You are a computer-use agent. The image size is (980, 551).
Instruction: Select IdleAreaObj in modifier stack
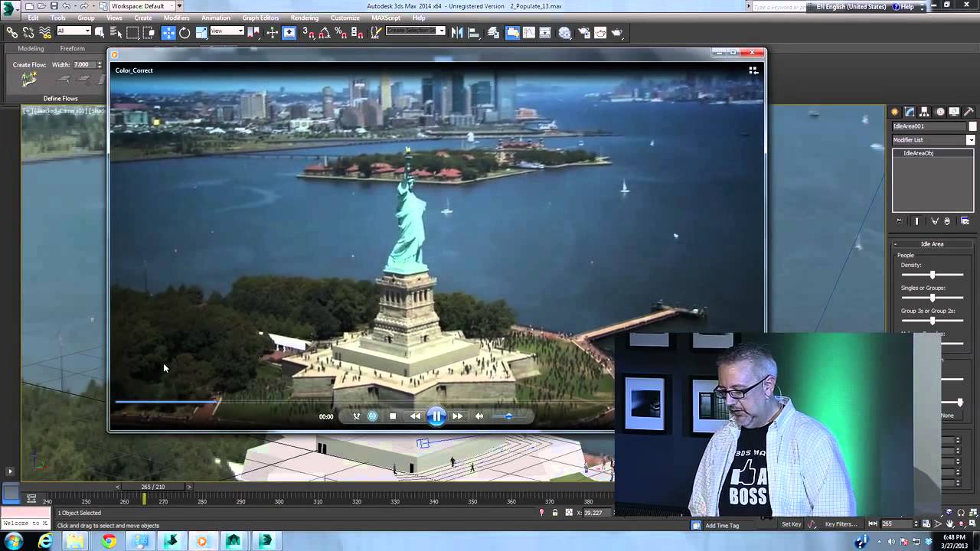918,153
